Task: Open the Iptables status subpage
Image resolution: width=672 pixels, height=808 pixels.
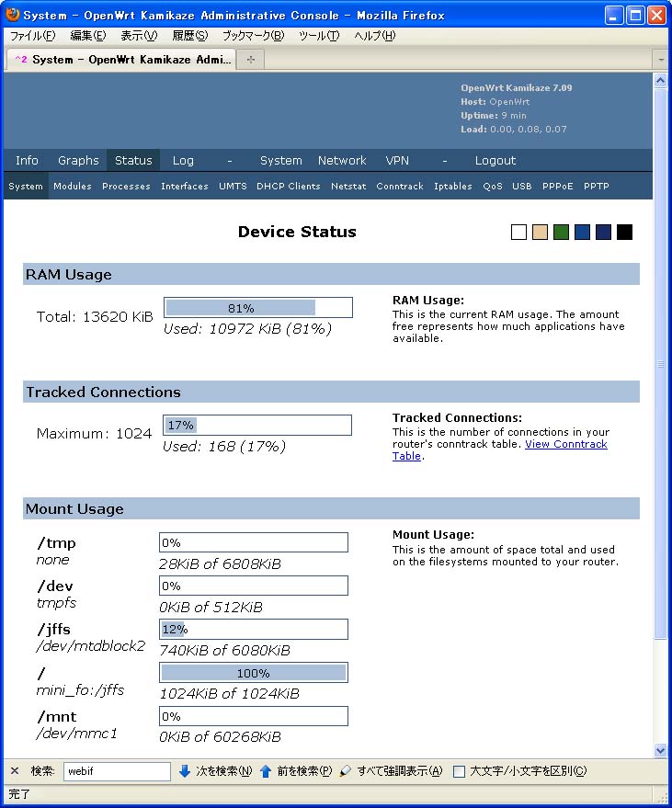Action: click(x=452, y=186)
